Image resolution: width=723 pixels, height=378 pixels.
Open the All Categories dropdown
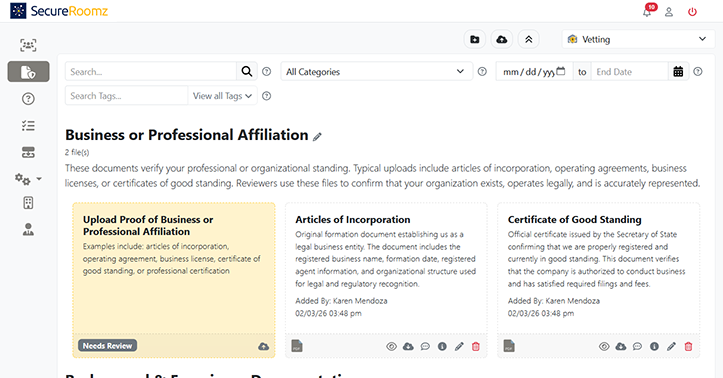pyautogui.click(x=377, y=71)
